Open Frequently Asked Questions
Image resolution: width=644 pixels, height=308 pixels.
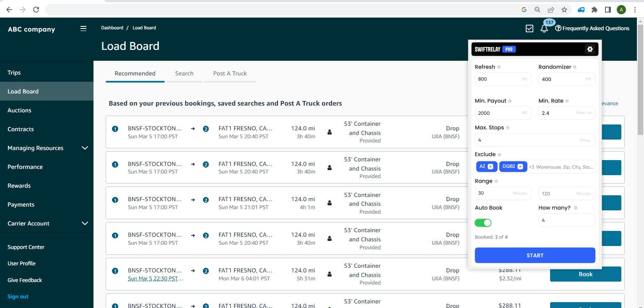592,28
